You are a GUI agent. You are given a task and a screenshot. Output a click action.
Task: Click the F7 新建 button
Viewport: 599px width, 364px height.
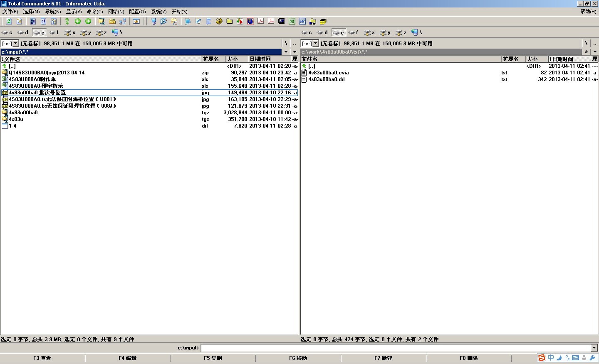pyautogui.click(x=384, y=358)
